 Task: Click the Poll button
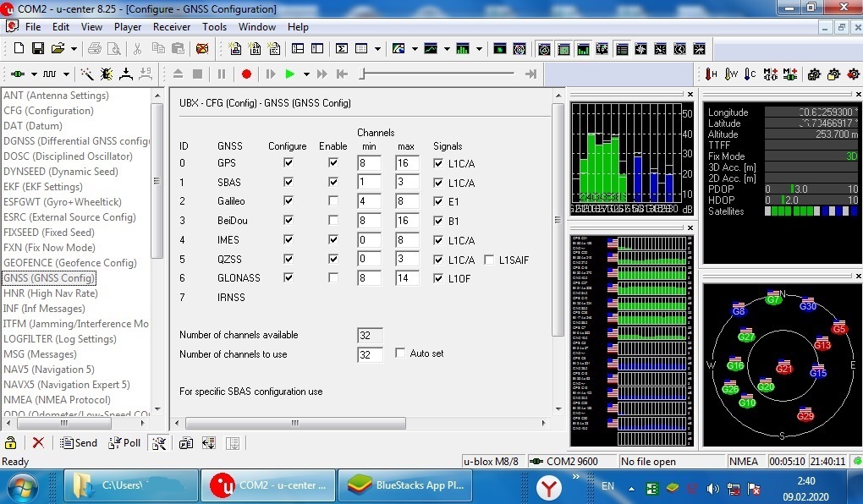(125, 443)
